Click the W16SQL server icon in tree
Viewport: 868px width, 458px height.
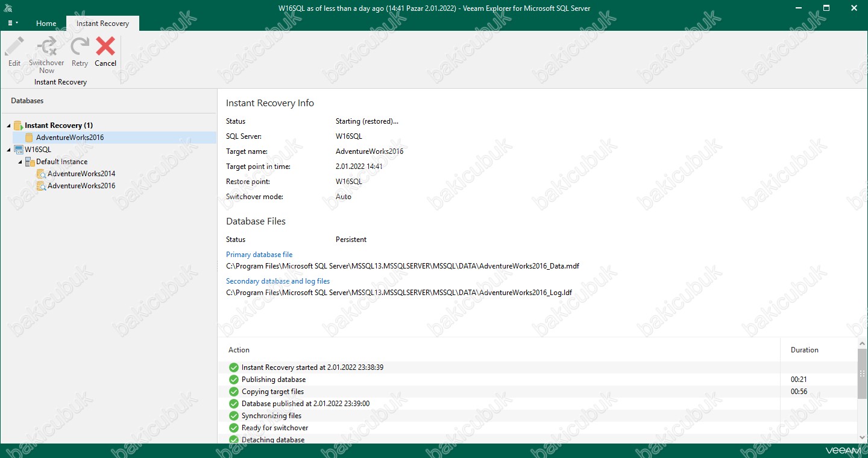[x=19, y=150]
